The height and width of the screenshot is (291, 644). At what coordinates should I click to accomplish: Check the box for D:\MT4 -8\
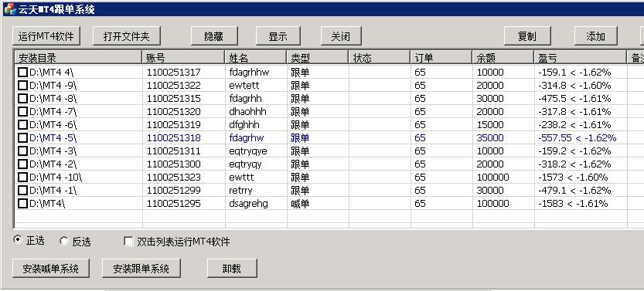pyautogui.click(x=23, y=99)
